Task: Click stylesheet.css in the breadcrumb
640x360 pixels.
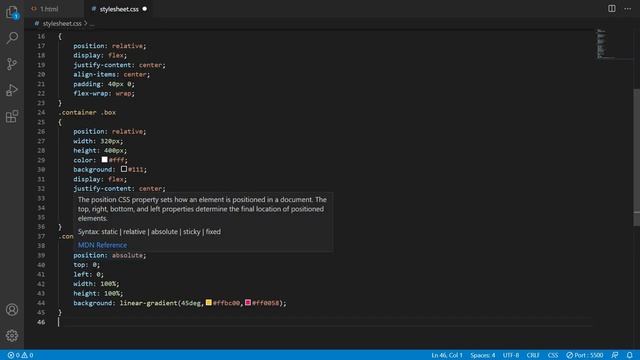Action: point(62,24)
